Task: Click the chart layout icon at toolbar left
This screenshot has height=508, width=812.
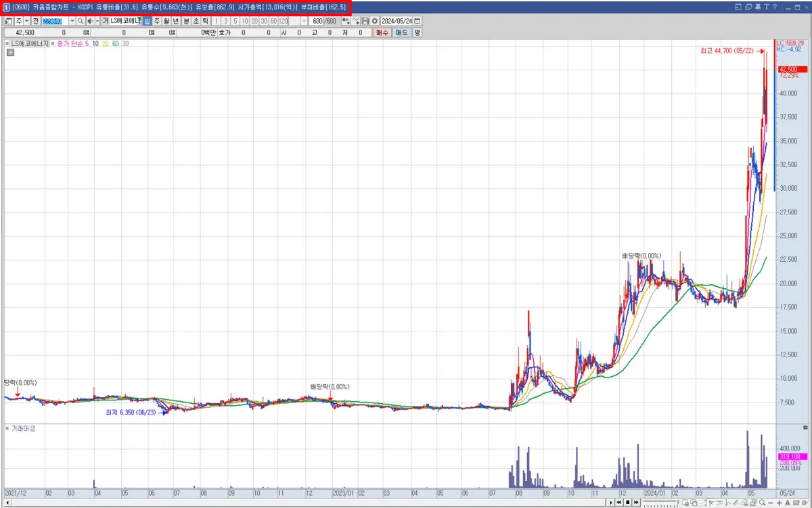Action: (8, 21)
